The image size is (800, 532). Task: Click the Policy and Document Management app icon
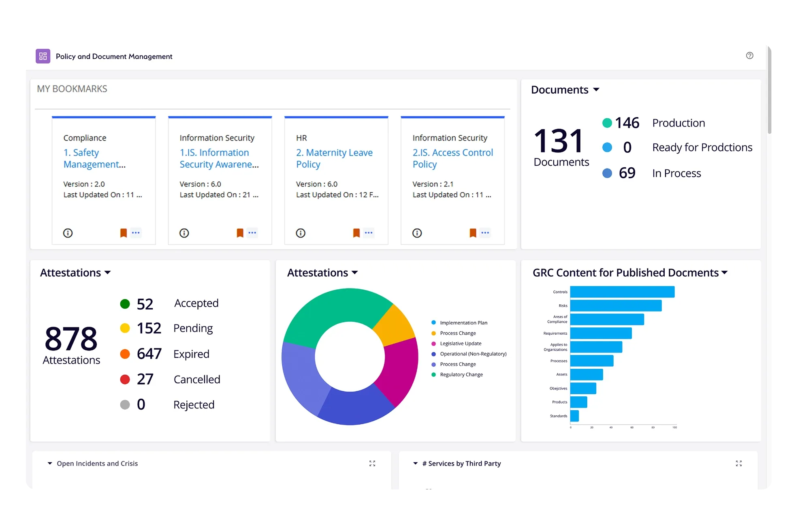coord(43,56)
